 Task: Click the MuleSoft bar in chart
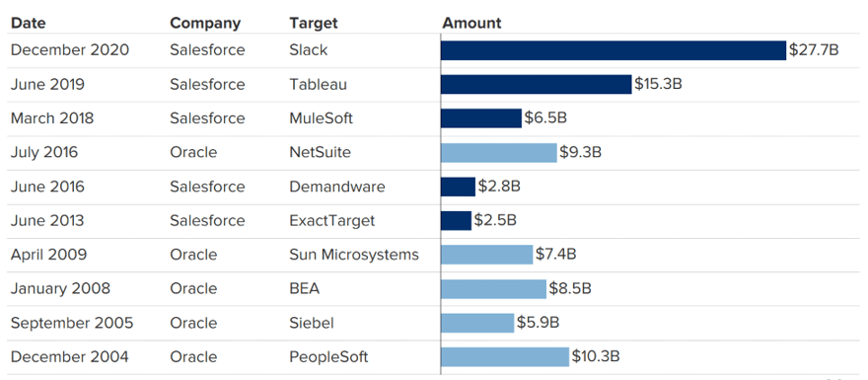pyautogui.click(x=481, y=118)
